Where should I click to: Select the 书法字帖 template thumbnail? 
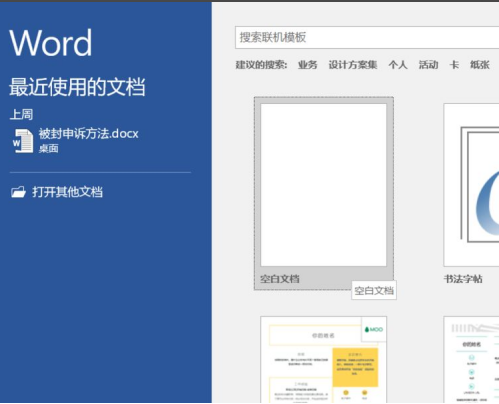(x=471, y=185)
